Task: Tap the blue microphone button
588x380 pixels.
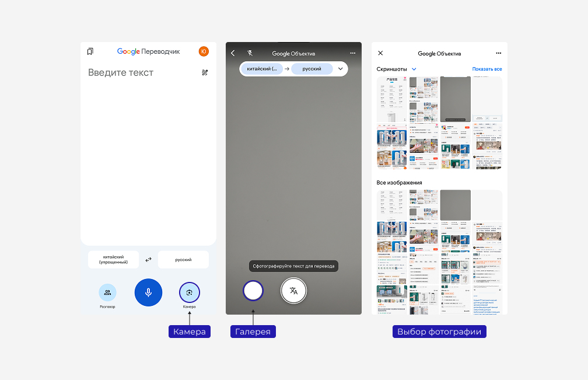Action: (x=149, y=292)
